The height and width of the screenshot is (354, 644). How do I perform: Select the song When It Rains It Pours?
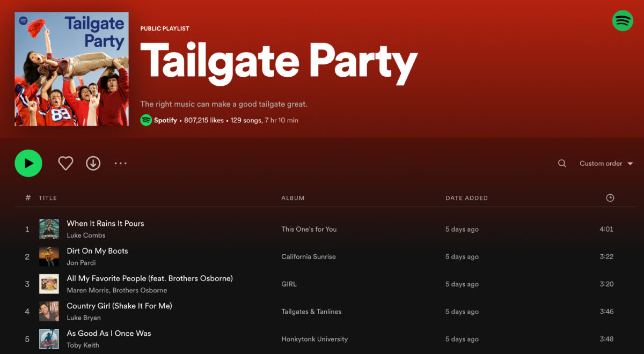(105, 224)
